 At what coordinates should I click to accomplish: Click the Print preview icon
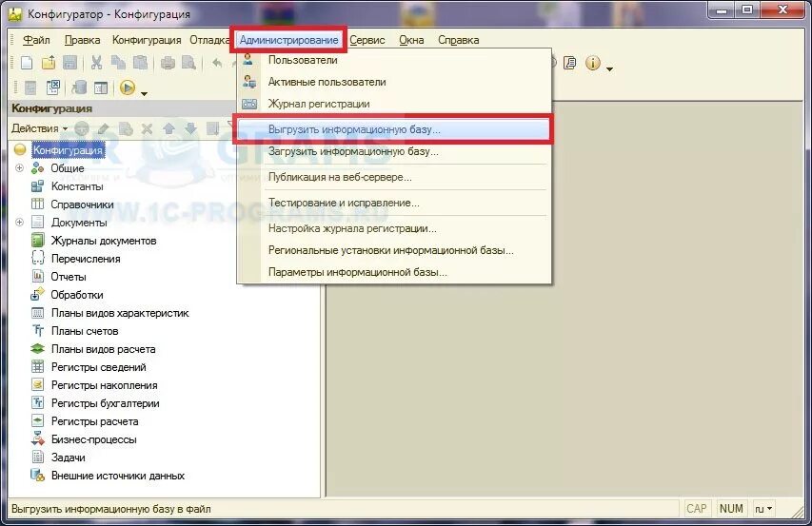click(x=189, y=63)
